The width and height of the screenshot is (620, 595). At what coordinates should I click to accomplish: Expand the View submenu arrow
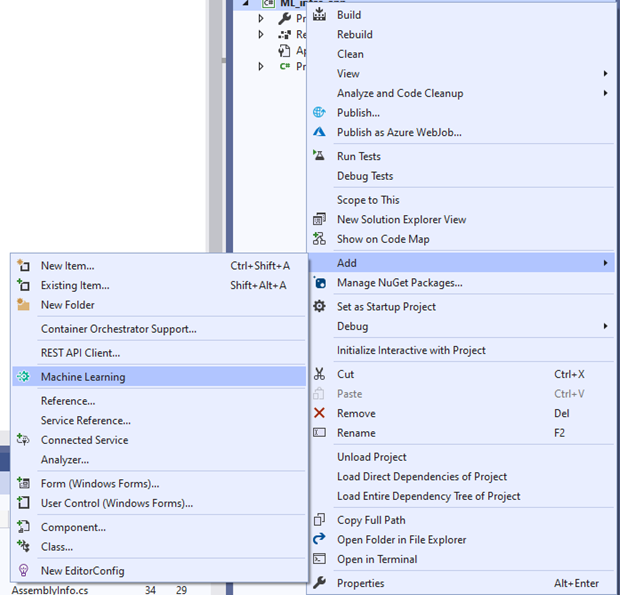605,74
